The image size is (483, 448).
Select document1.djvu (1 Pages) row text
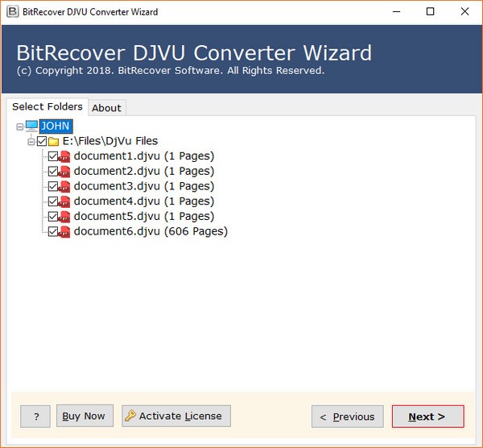144,156
